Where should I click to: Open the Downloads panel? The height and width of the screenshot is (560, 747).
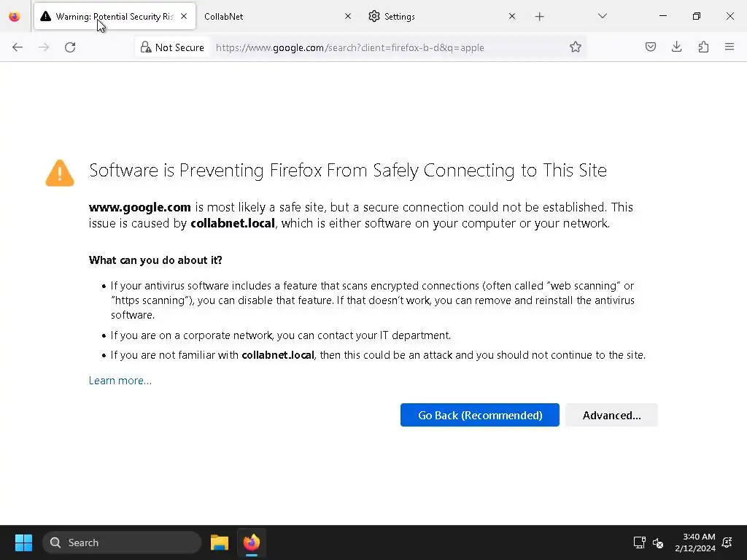click(x=676, y=47)
